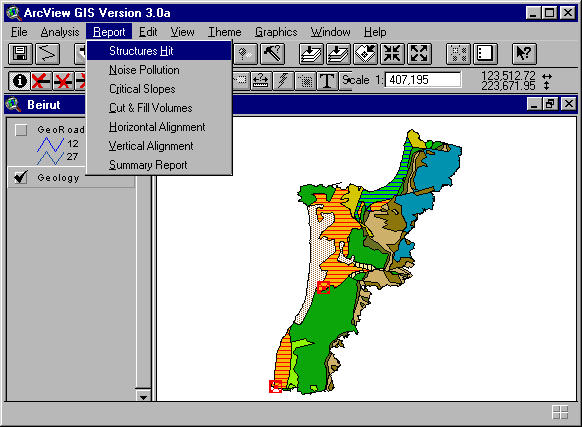Click the Zoom to Selected features icon
This screenshot has height=427, width=582.
(366, 54)
